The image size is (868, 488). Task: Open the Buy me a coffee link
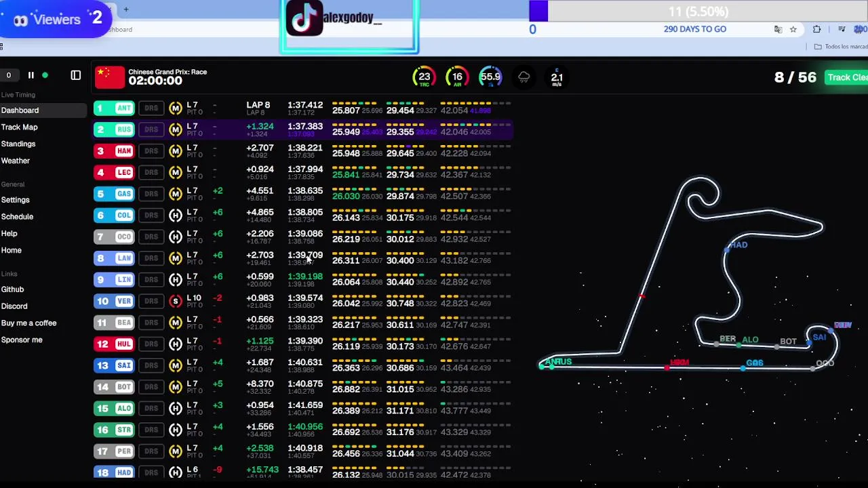point(28,323)
